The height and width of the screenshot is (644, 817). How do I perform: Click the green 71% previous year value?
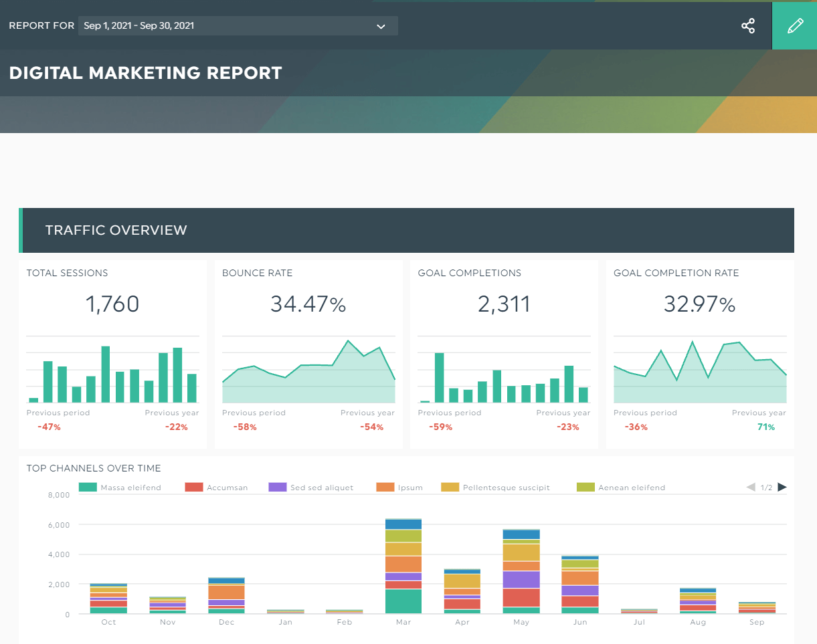coord(766,427)
